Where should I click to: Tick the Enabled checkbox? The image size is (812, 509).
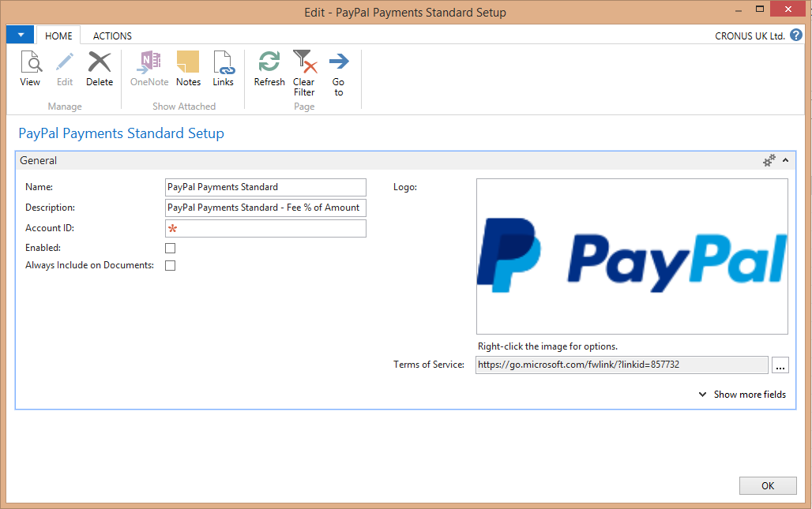click(x=171, y=249)
